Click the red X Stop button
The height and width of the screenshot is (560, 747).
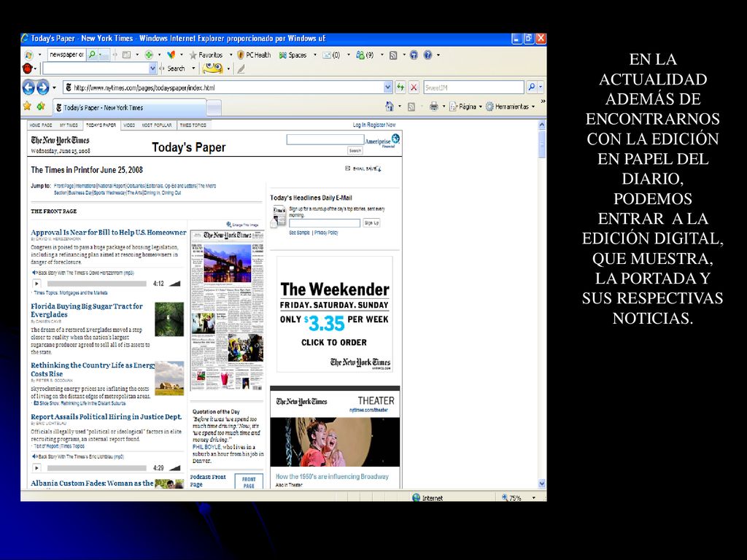pos(414,87)
